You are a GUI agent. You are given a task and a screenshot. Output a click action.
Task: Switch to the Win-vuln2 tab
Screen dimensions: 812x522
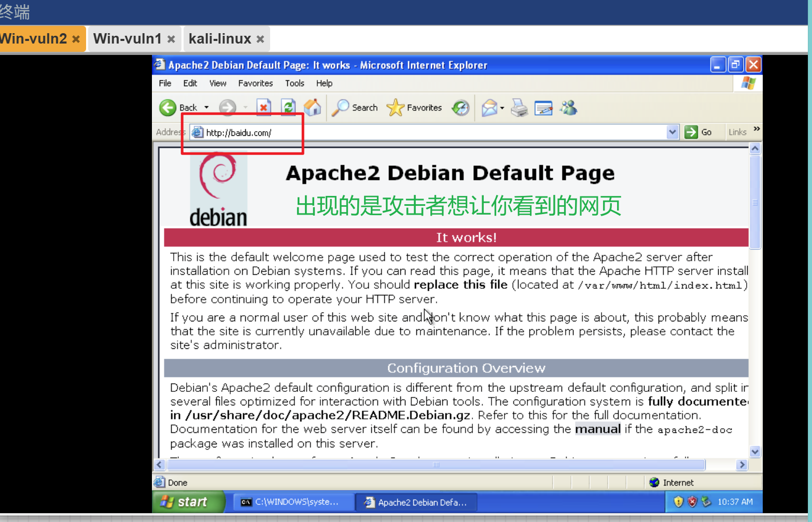(x=34, y=38)
